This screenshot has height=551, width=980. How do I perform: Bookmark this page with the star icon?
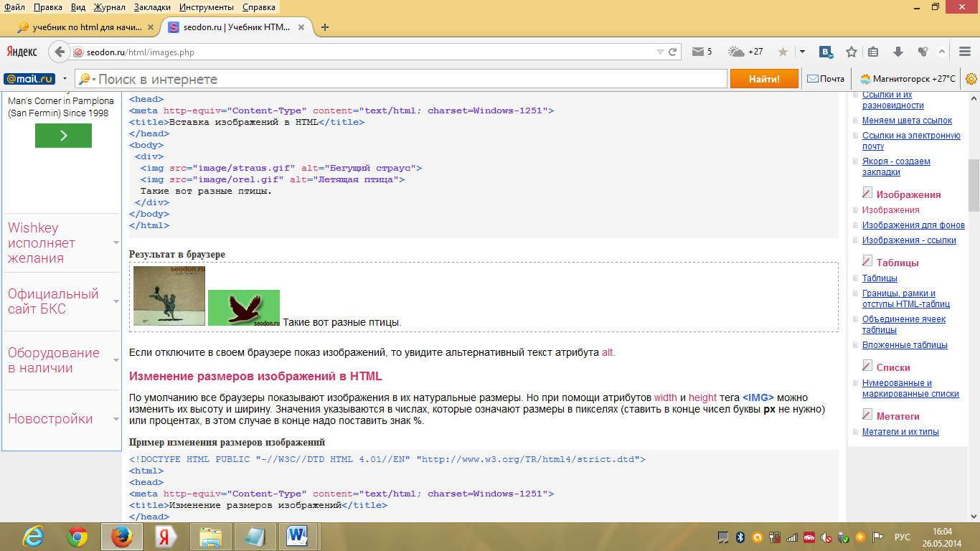point(852,52)
